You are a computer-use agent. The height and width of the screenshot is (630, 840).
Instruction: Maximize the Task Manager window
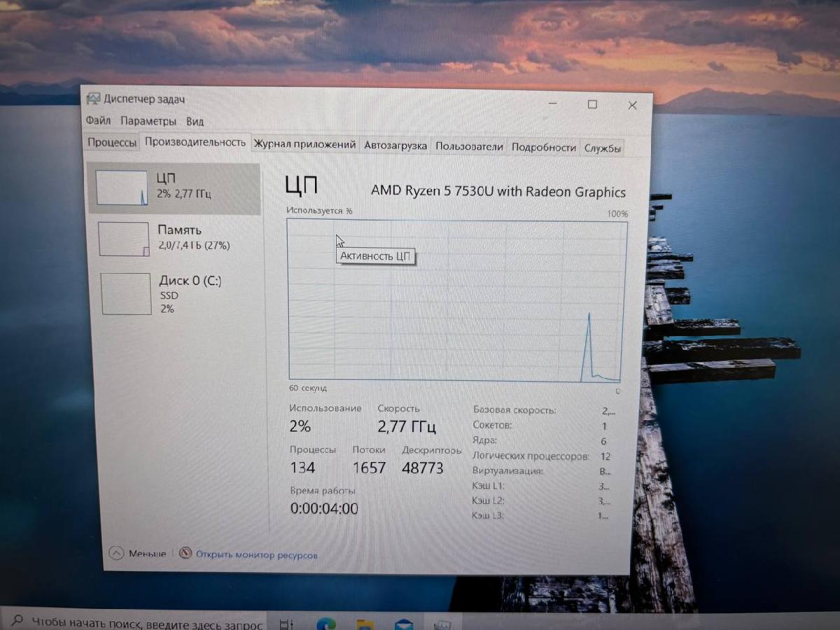click(592, 104)
